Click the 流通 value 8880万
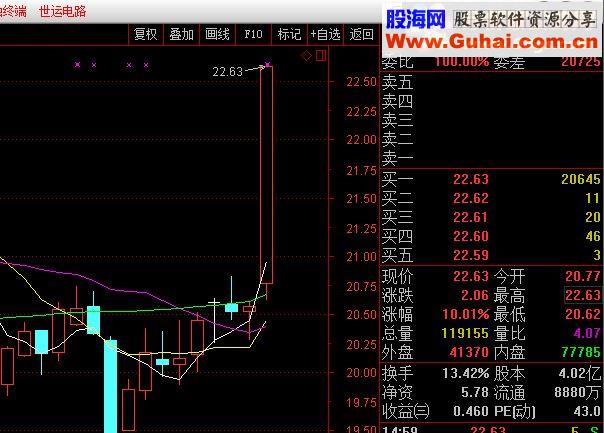 pyautogui.click(x=577, y=393)
